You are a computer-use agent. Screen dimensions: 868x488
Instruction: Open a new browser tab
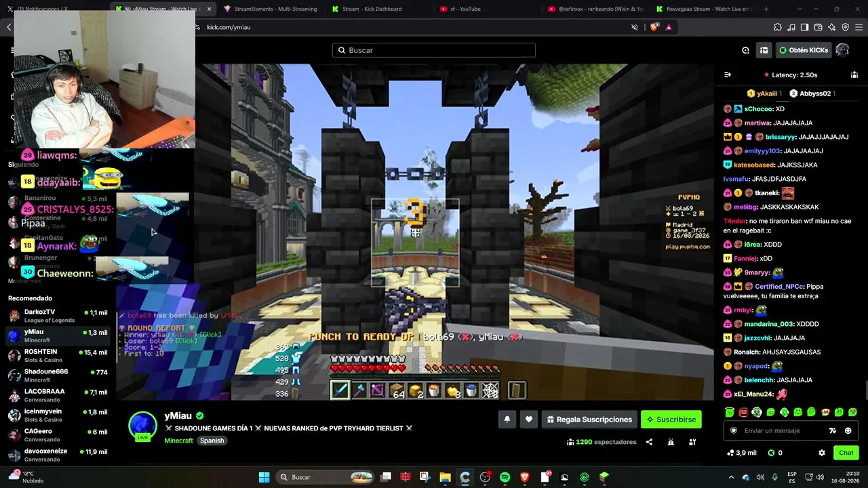pyautogui.click(x=766, y=9)
